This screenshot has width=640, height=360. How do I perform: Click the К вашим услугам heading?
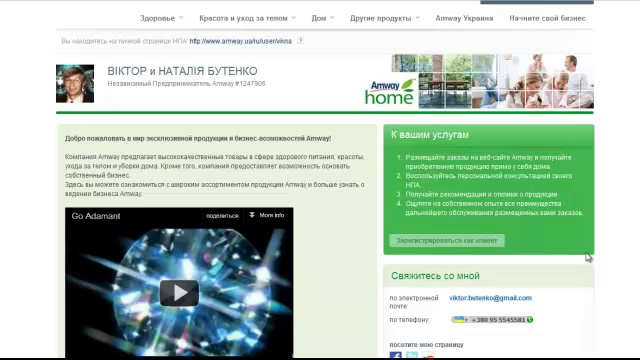tap(430, 135)
